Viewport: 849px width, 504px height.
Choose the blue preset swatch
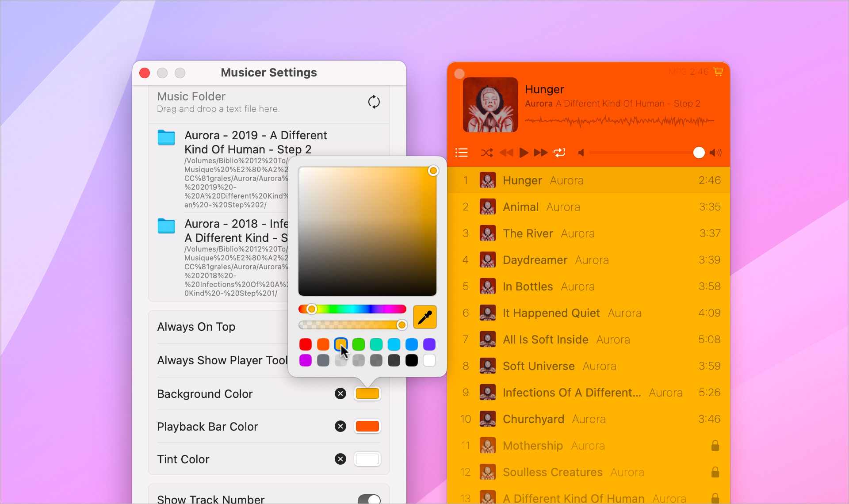412,344
